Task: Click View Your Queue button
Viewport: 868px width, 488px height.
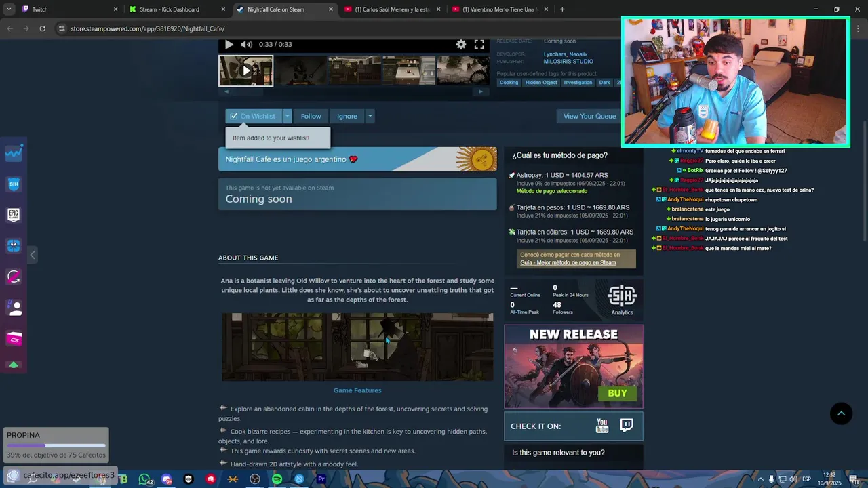Action: [x=589, y=116]
